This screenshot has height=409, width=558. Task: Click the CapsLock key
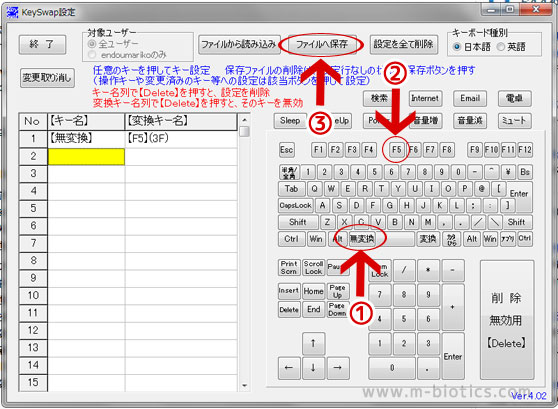295,206
